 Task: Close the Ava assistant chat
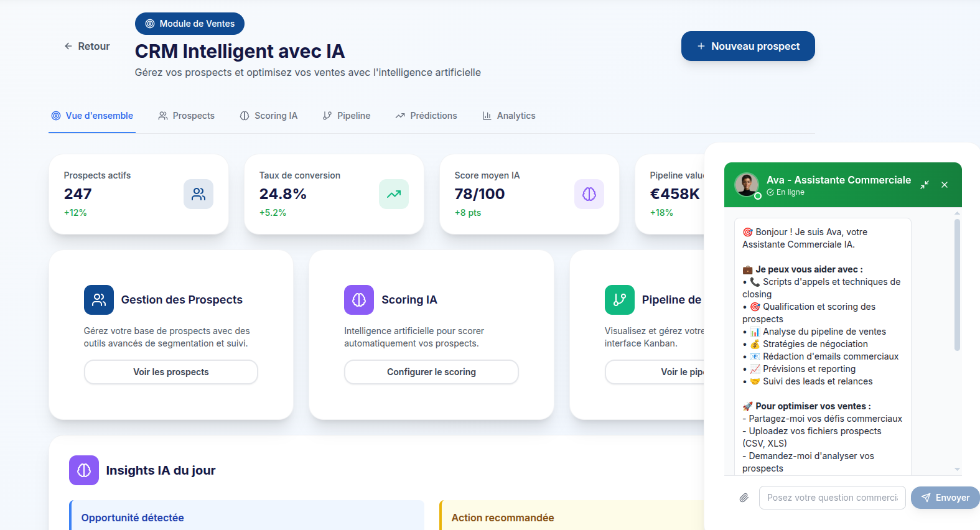(945, 185)
